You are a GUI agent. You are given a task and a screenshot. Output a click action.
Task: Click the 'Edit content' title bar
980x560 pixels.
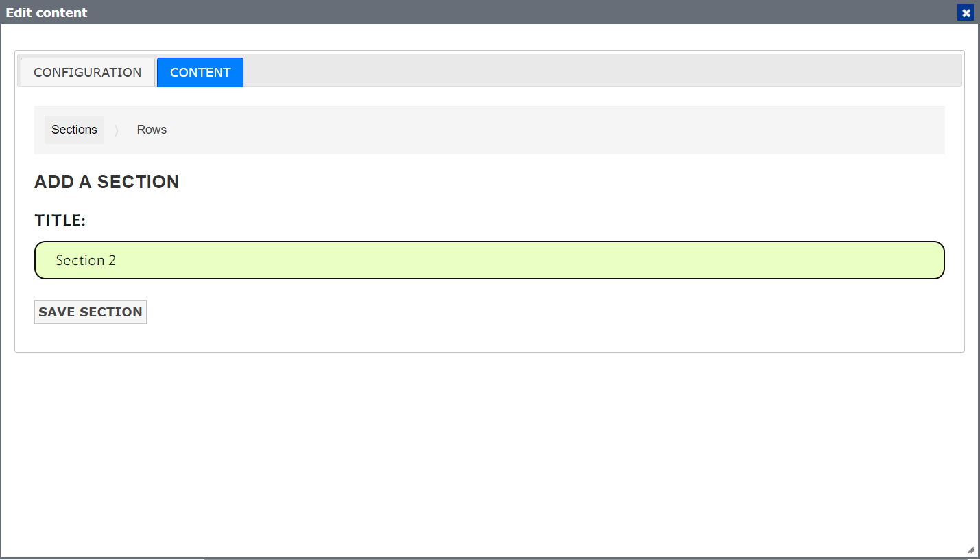coord(480,12)
